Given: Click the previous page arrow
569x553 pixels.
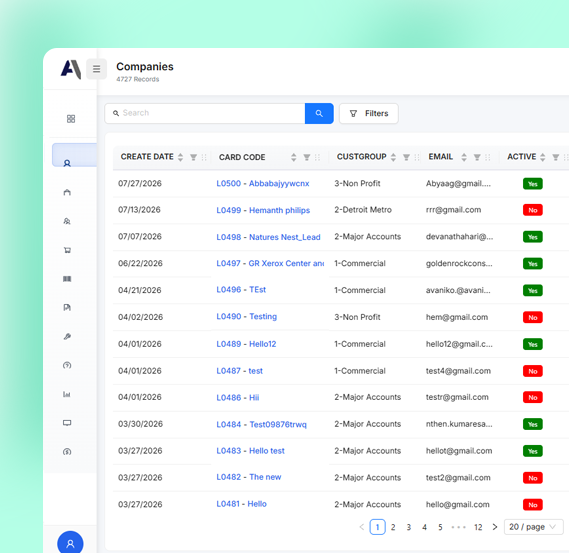Looking at the screenshot, I should tap(362, 527).
